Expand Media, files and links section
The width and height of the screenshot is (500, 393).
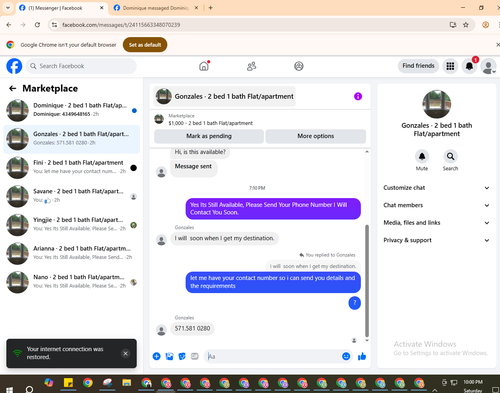coord(436,223)
